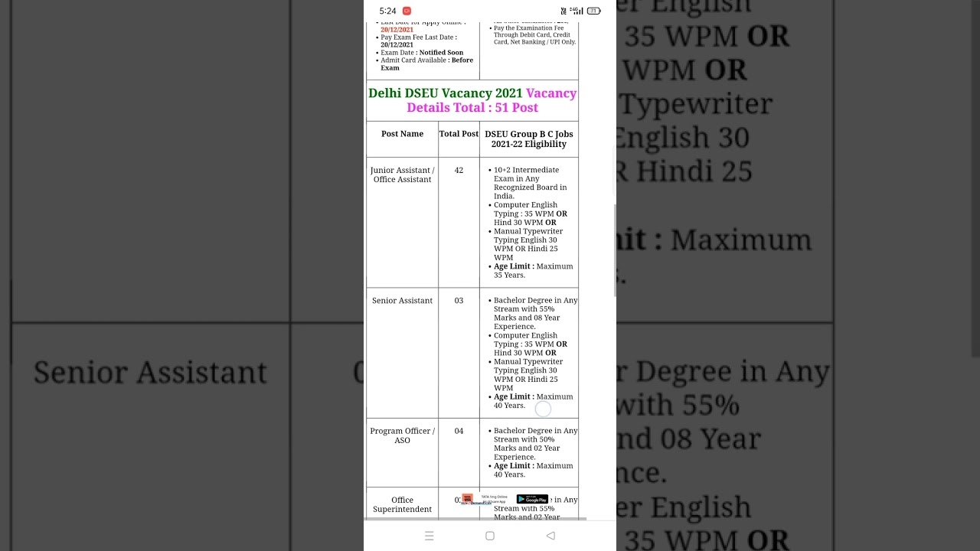Select 'Details Total : 51 Post' heading text

pyautogui.click(x=472, y=108)
